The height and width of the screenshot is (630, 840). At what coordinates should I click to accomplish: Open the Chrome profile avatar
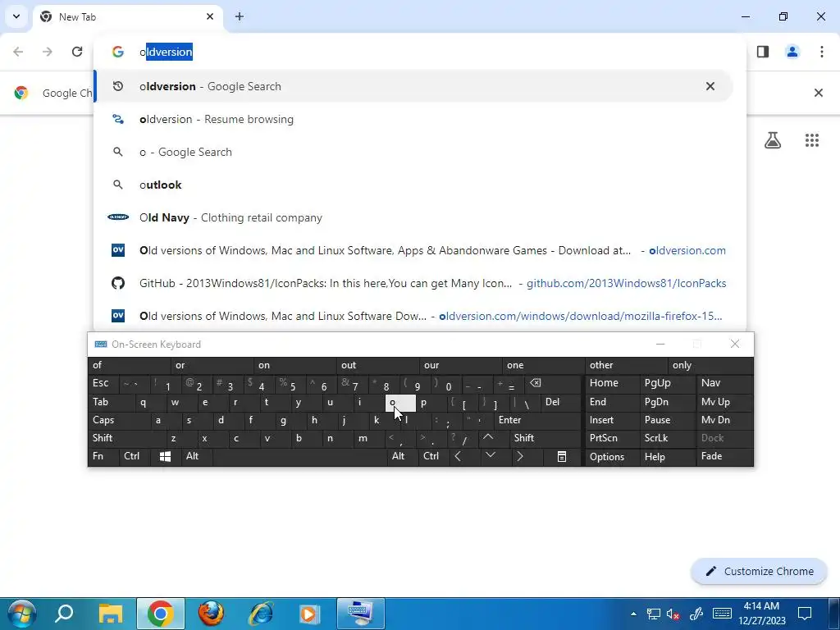(792, 52)
